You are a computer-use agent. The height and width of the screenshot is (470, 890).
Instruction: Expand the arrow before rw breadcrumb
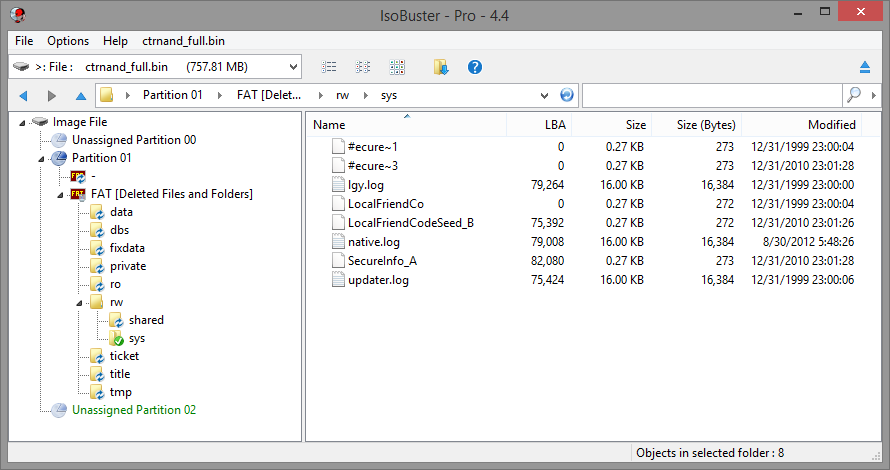[x=321, y=95]
